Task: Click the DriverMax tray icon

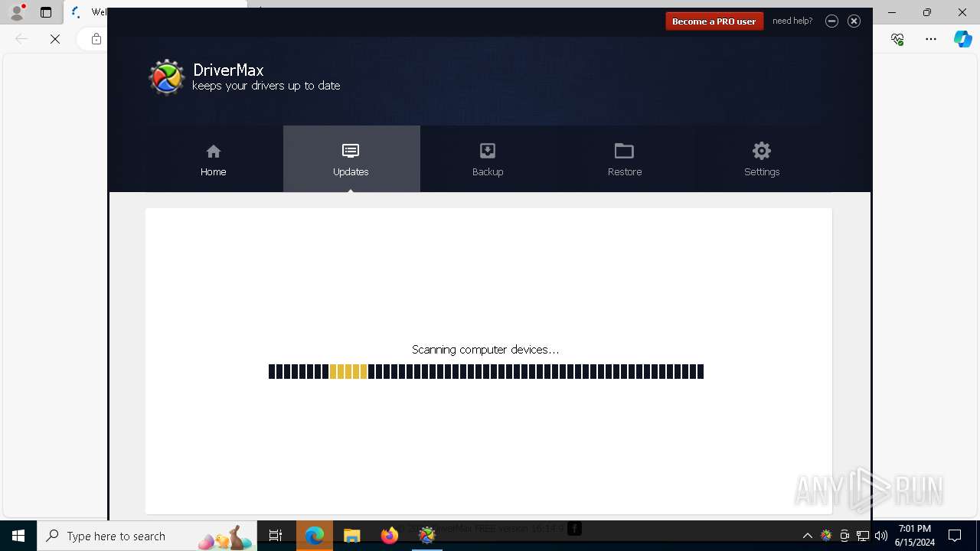Action: tap(826, 536)
